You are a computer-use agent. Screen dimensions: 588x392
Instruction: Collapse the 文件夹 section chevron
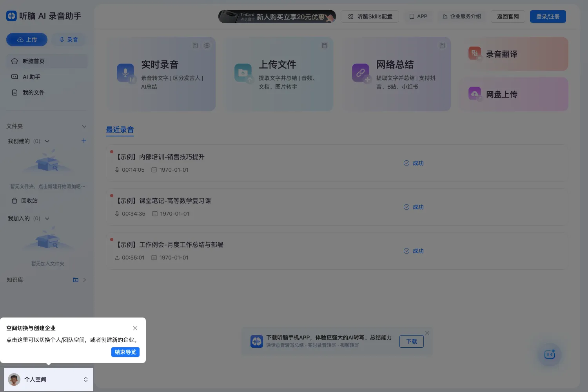[x=84, y=126]
